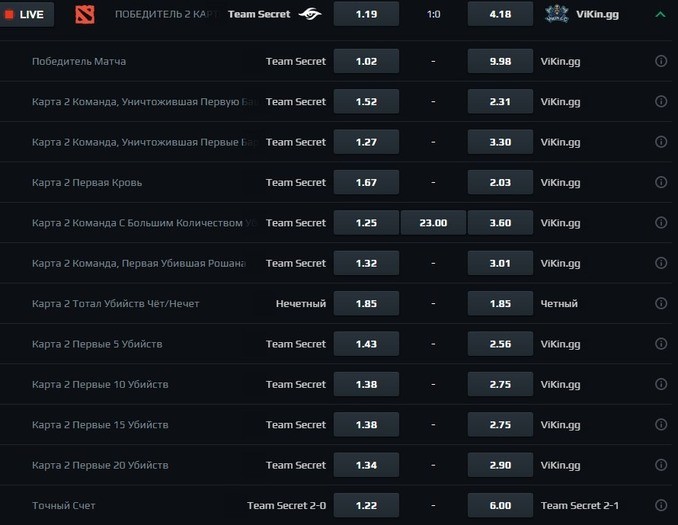678x525 pixels.
Task: Select Team Secret match winner odds 1.02
Action: pyautogui.click(x=366, y=61)
